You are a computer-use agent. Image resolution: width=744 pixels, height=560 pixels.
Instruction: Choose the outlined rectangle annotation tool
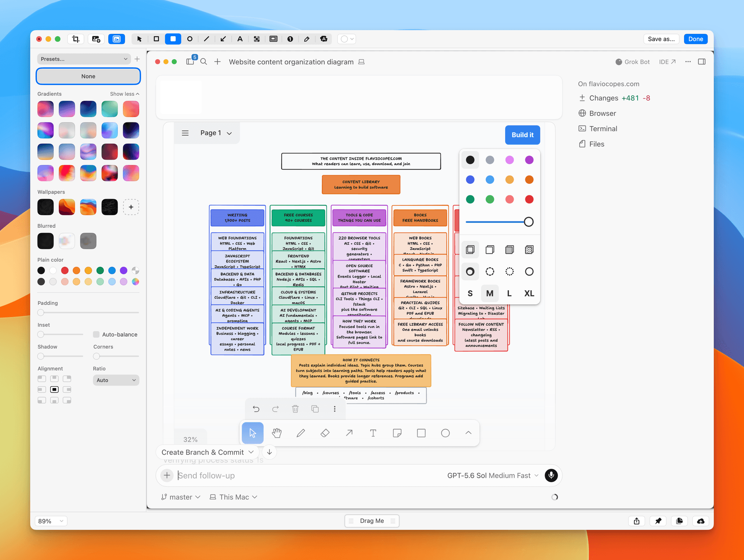point(156,39)
